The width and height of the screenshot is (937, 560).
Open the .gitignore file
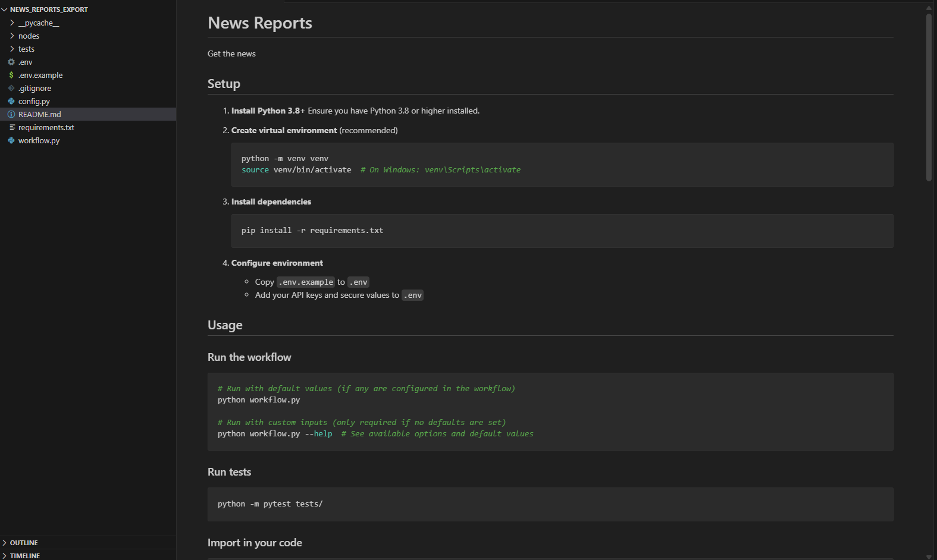(x=35, y=88)
